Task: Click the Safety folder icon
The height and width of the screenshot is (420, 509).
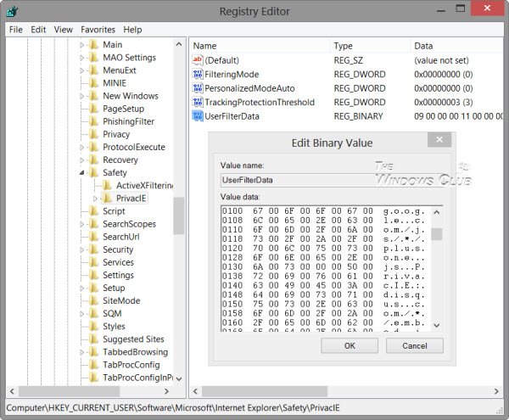Action: 94,173
